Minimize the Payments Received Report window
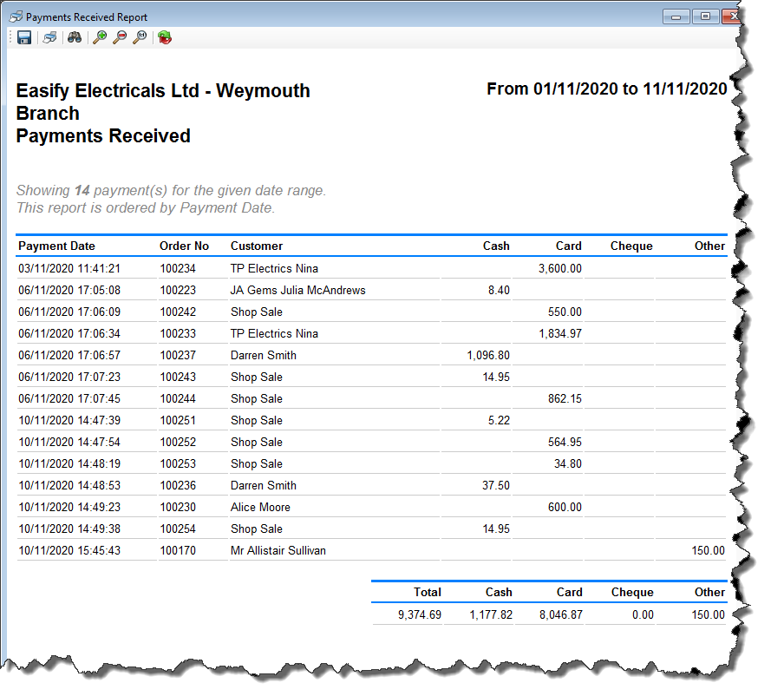Screen dimensions: 784x696 [x=678, y=16]
